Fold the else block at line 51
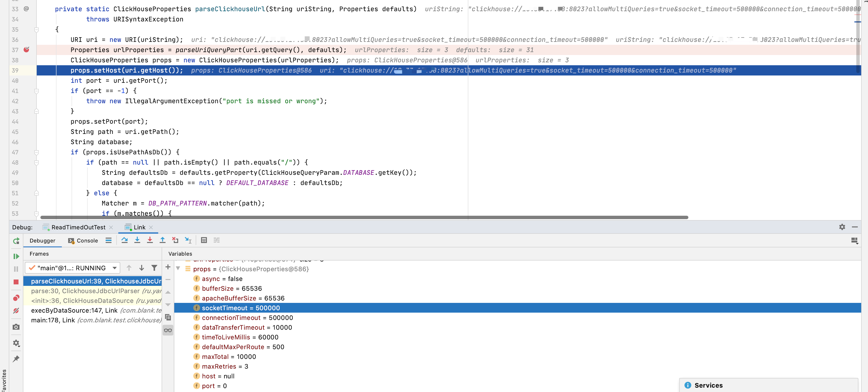This screenshot has width=868, height=392. (37, 194)
